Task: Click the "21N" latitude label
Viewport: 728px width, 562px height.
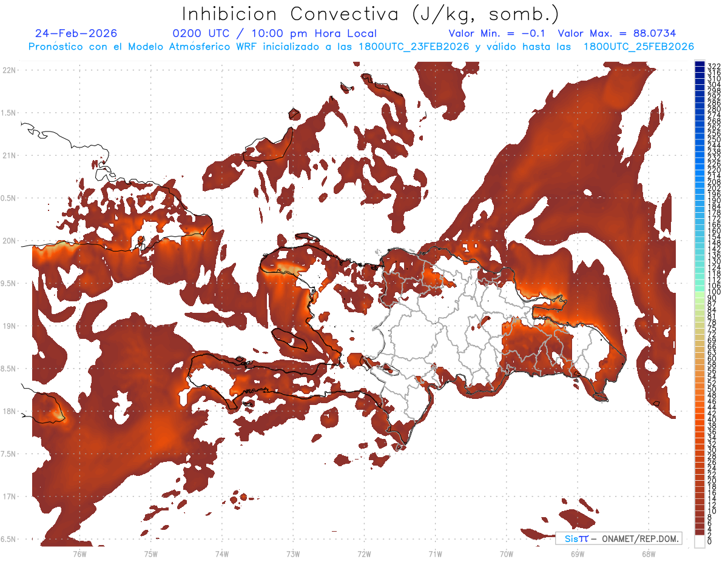Action: coord(9,156)
